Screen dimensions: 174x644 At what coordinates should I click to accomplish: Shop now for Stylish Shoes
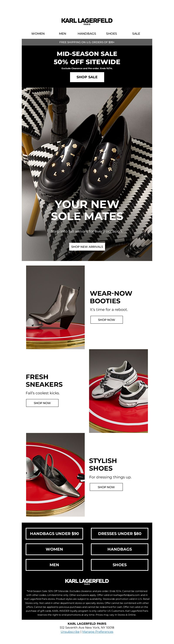pos(106,487)
